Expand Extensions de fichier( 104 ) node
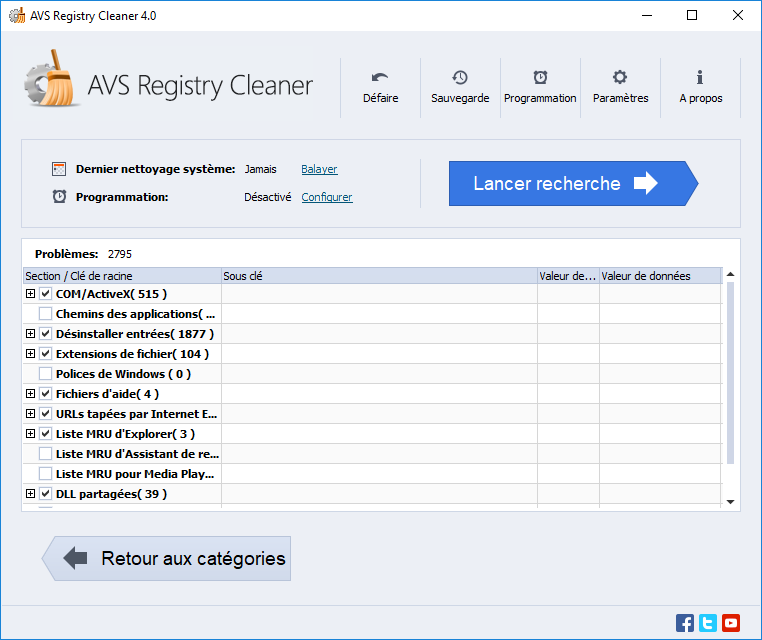 click(x=30, y=353)
